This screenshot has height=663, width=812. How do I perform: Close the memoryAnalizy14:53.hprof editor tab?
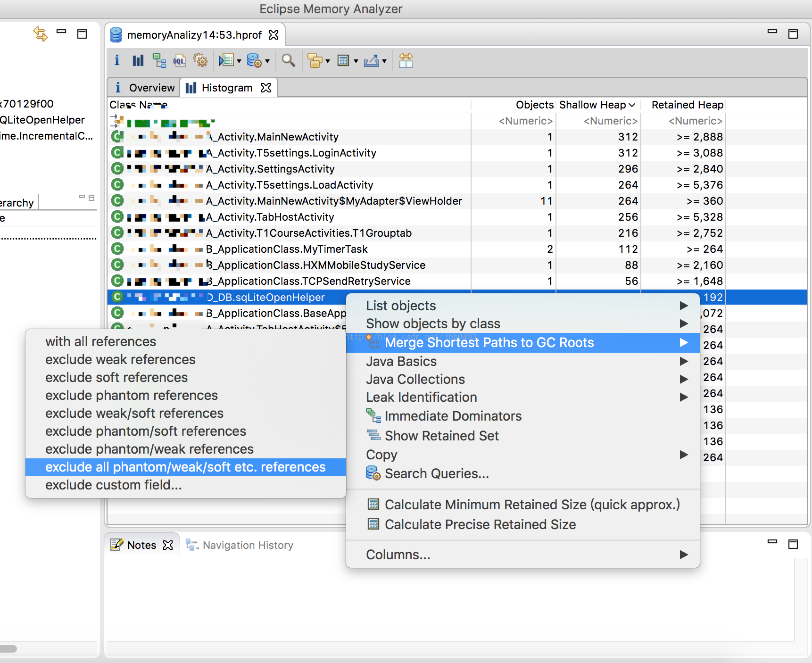click(x=273, y=35)
